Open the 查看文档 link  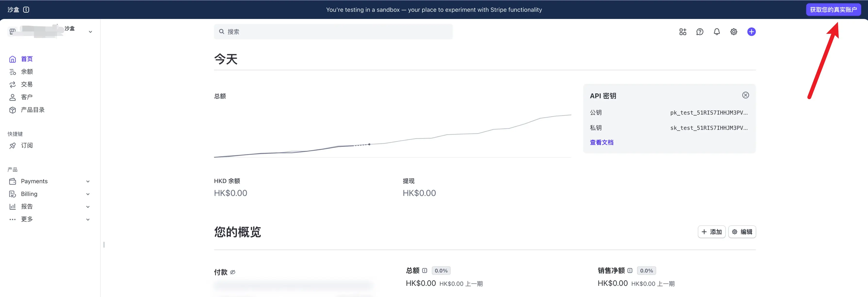click(601, 142)
